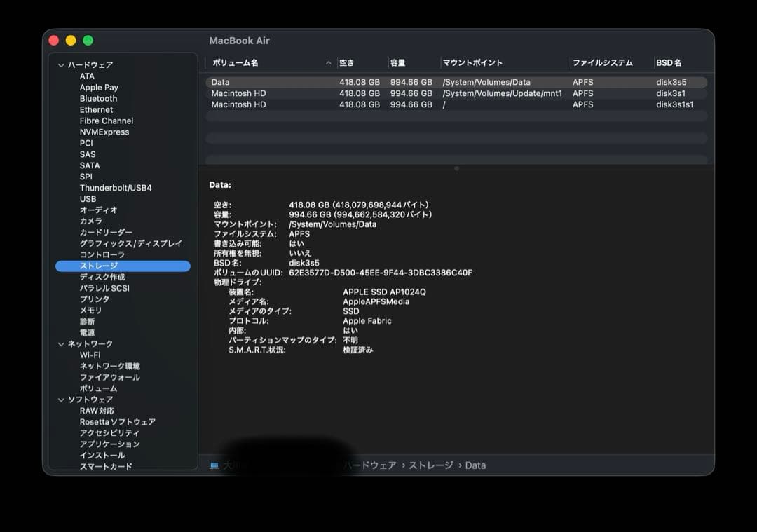Image resolution: width=757 pixels, height=532 pixels.
Task: Select メモリ in the sidebar
Action: coord(90,310)
